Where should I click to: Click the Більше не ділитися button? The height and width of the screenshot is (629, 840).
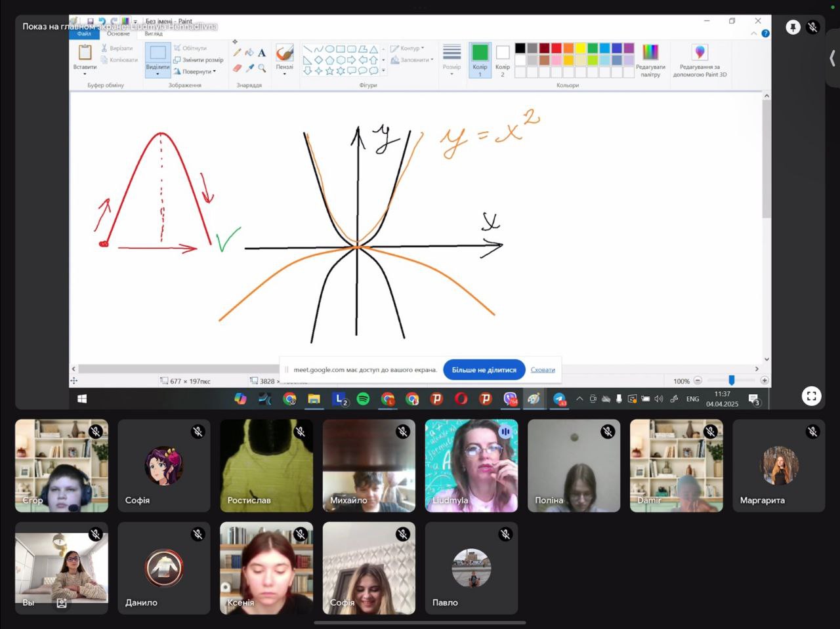(x=484, y=370)
